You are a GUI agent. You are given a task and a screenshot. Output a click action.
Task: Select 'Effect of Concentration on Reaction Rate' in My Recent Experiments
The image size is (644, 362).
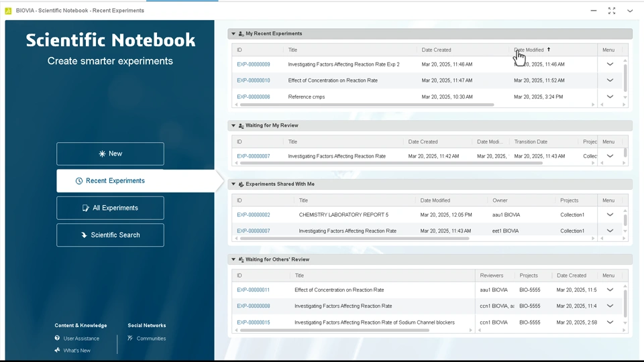(333, 80)
